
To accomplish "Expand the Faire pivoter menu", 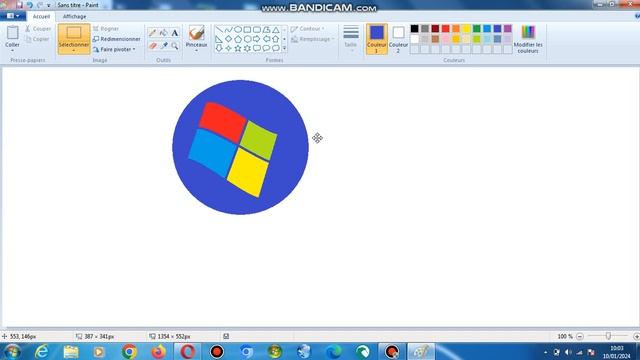I will (133, 49).
